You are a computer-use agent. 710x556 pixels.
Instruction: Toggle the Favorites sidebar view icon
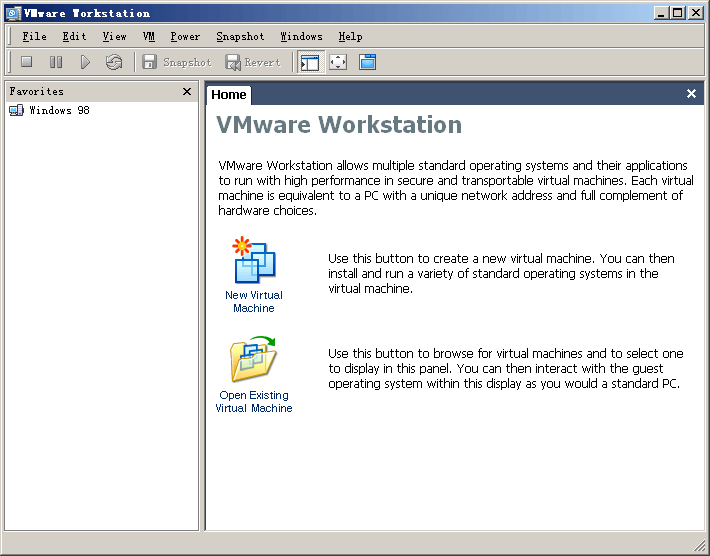point(310,62)
